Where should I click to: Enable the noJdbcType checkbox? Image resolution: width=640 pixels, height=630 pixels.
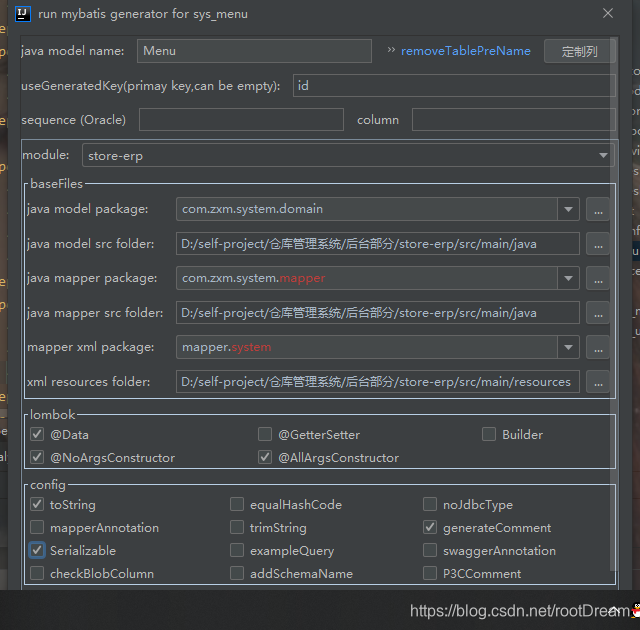pos(430,504)
